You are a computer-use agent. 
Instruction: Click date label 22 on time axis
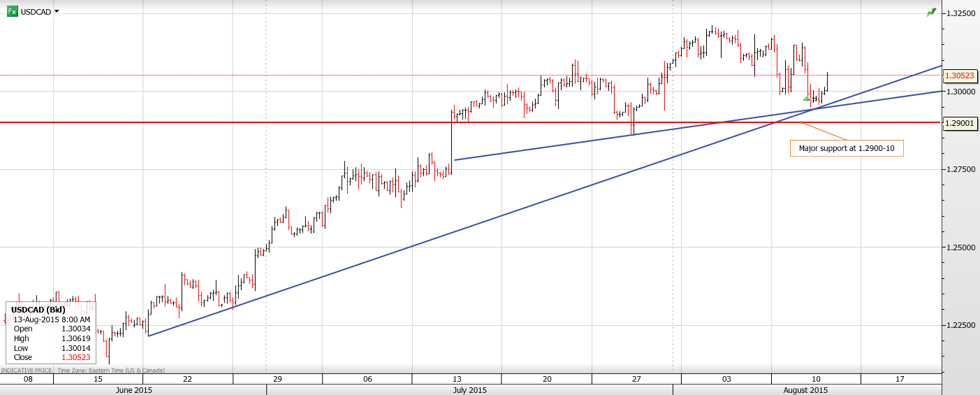(187, 379)
